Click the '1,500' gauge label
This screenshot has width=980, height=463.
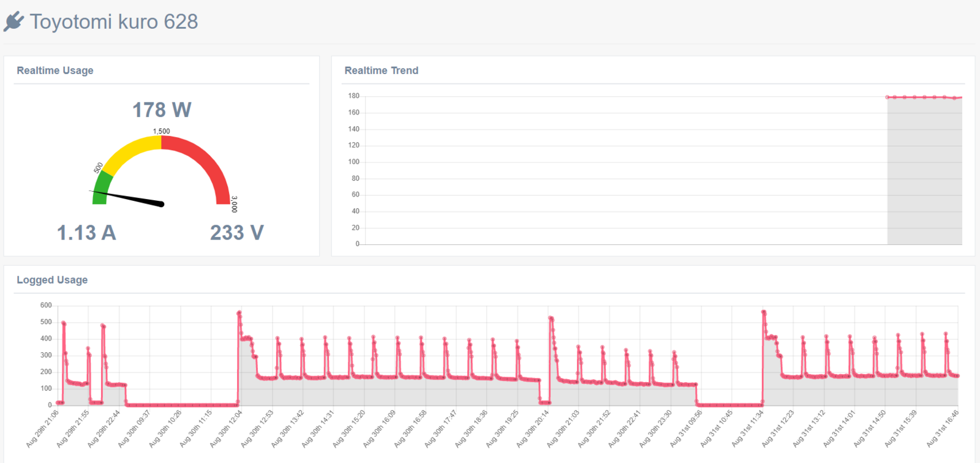click(162, 131)
